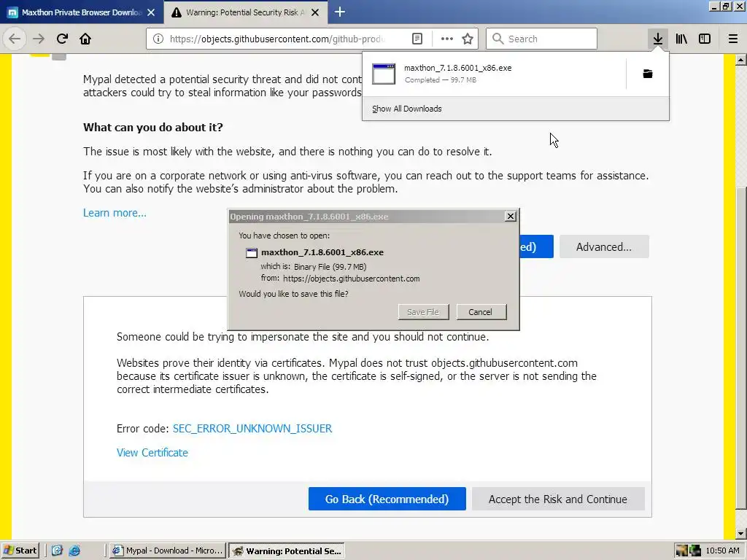Open the Advanced... button

pos(603,246)
